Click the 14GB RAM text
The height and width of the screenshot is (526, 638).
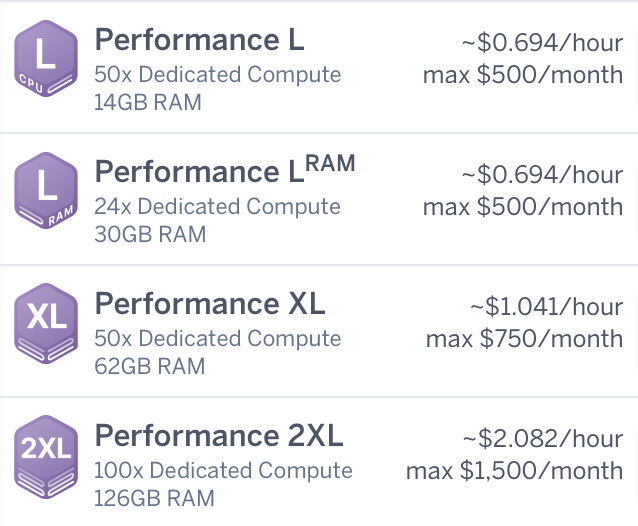[x=148, y=102]
